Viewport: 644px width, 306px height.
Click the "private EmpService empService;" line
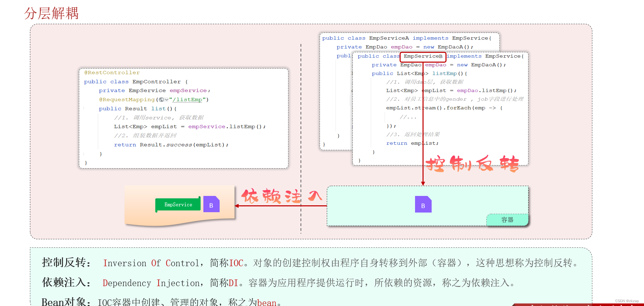pos(154,91)
